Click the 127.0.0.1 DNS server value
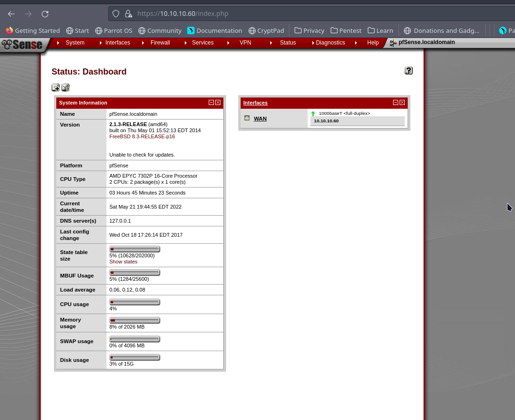Viewport: 515px width, 420px height. click(120, 221)
